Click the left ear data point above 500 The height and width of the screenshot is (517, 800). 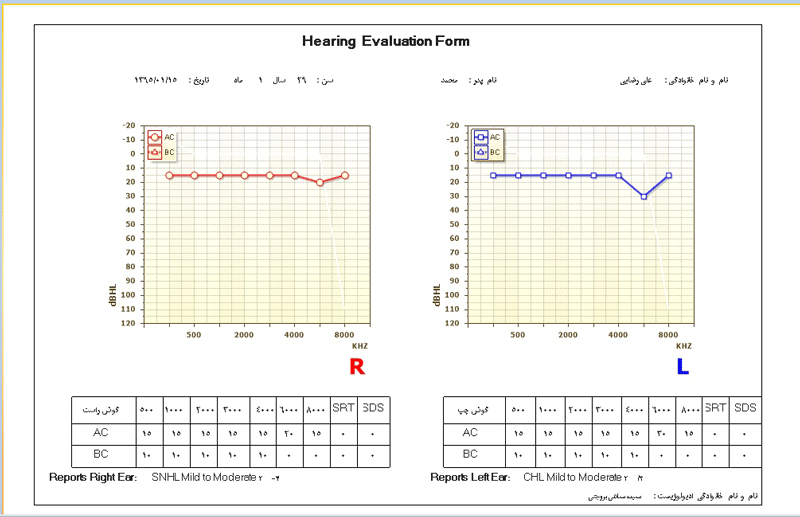(x=518, y=176)
